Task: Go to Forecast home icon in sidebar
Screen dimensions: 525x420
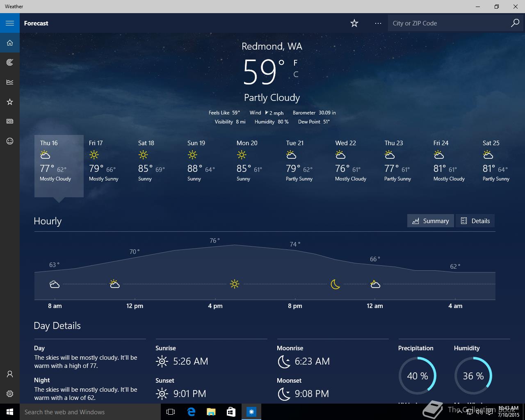Action: (10, 43)
